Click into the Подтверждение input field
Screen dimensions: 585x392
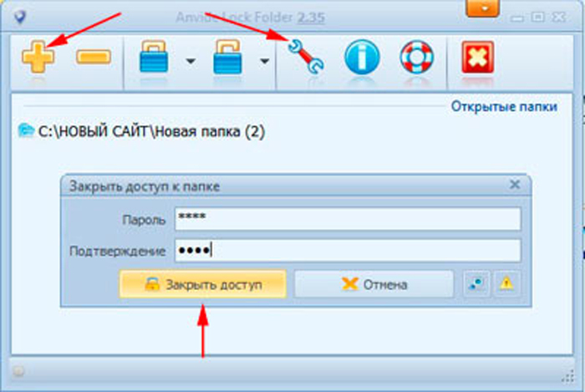click(x=347, y=250)
